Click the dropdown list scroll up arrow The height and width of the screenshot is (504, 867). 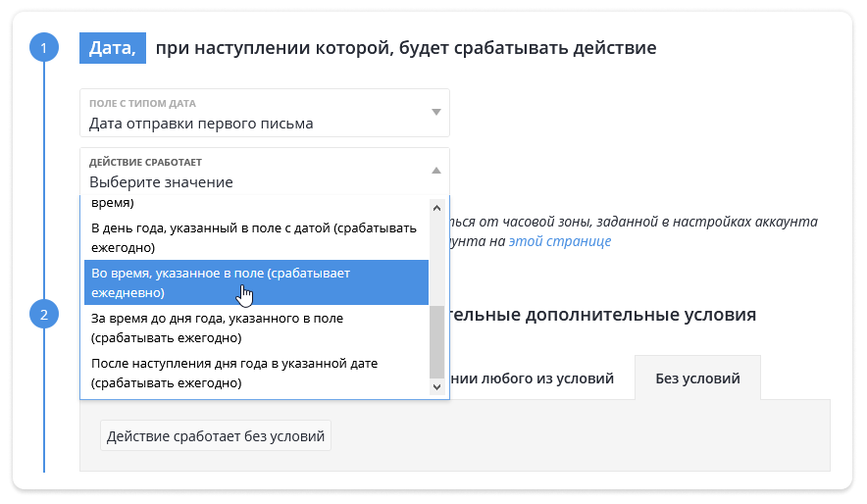pos(436,208)
